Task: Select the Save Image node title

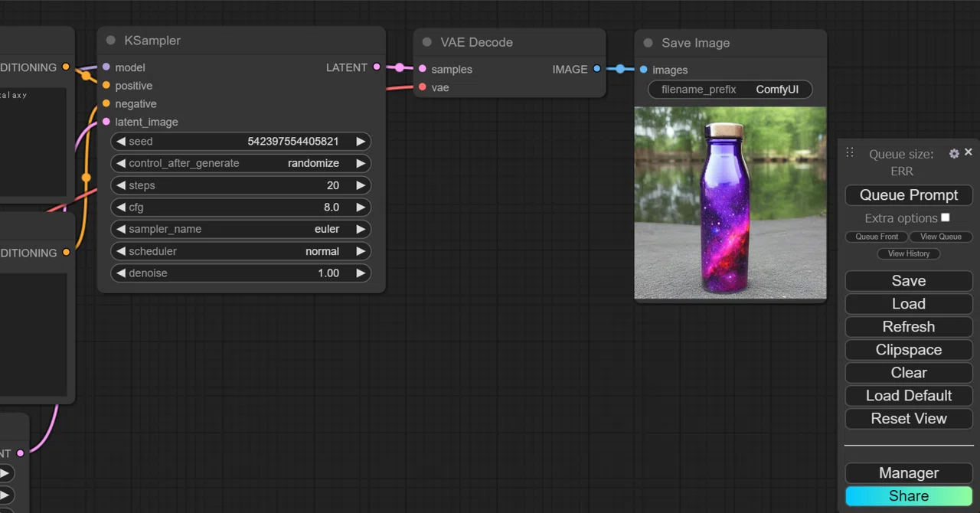Action: [695, 43]
